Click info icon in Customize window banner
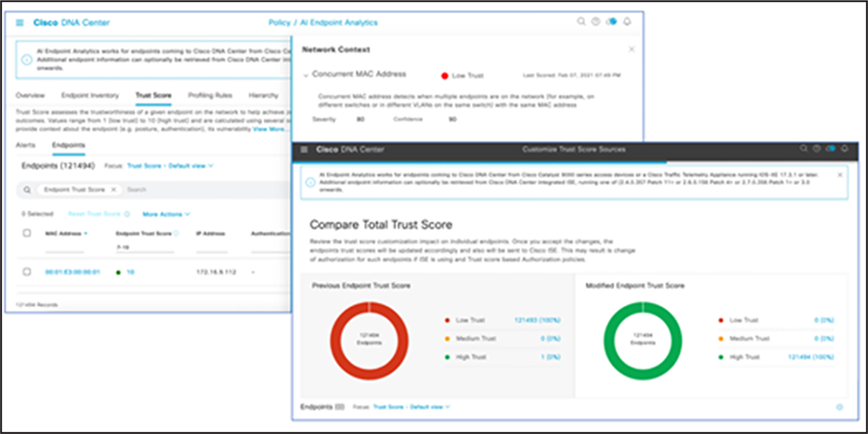868x434 pixels. (310, 182)
